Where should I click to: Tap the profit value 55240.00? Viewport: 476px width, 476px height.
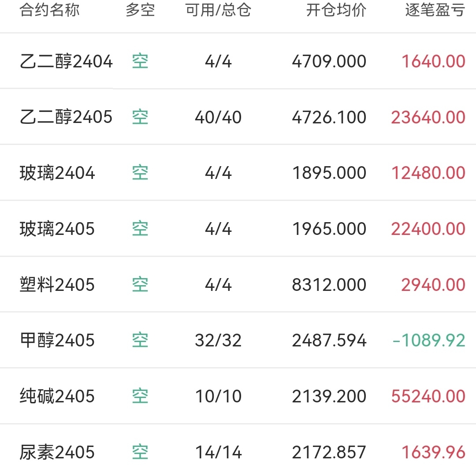coord(428,396)
